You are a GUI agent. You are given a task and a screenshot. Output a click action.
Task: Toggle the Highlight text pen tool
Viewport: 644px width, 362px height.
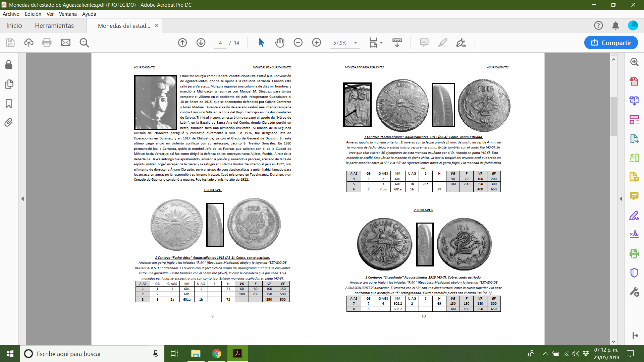coord(442,43)
